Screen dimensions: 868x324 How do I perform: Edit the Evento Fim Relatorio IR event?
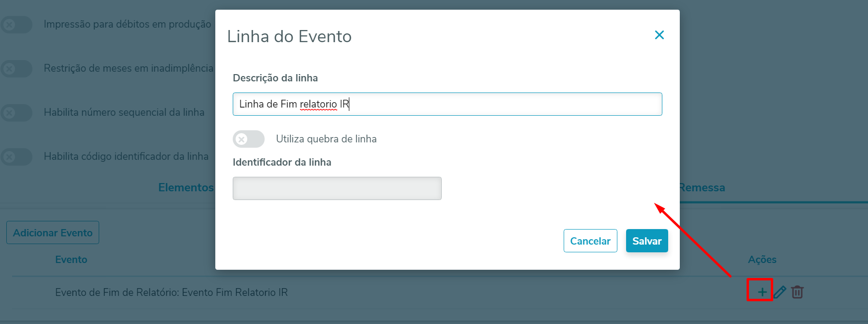pos(780,292)
